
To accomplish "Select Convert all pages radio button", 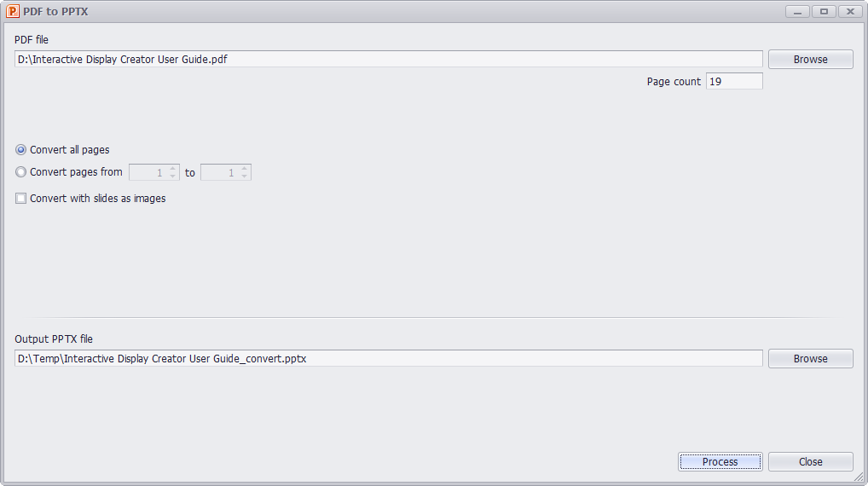I will coord(20,149).
